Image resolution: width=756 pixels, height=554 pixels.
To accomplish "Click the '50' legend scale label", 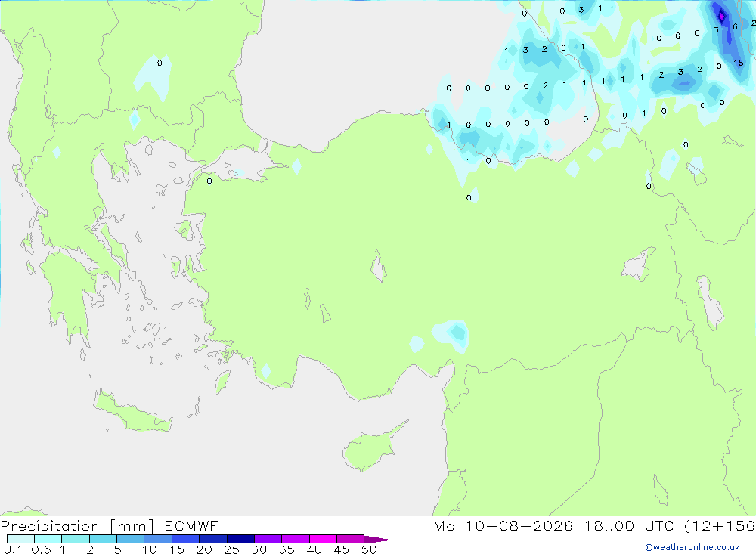I will coord(369,549).
